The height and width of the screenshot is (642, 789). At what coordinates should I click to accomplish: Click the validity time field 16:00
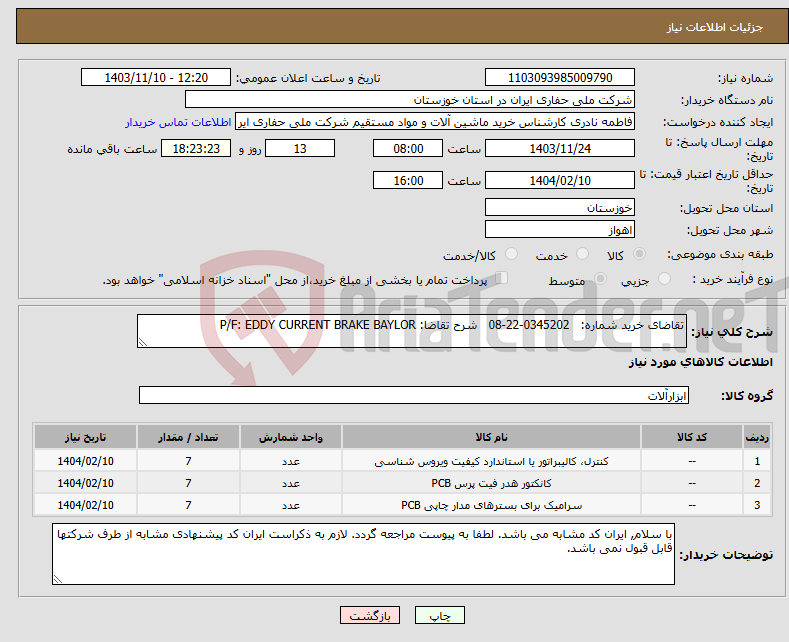click(408, 180)
